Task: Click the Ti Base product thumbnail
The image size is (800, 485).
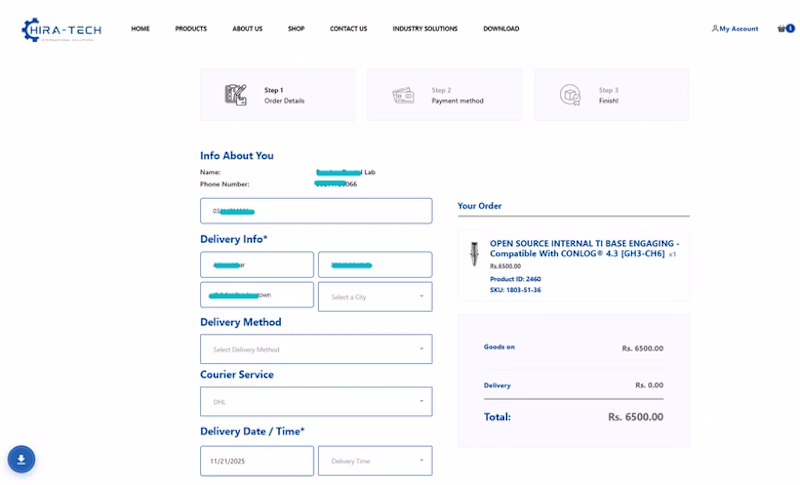Action: 474,254
